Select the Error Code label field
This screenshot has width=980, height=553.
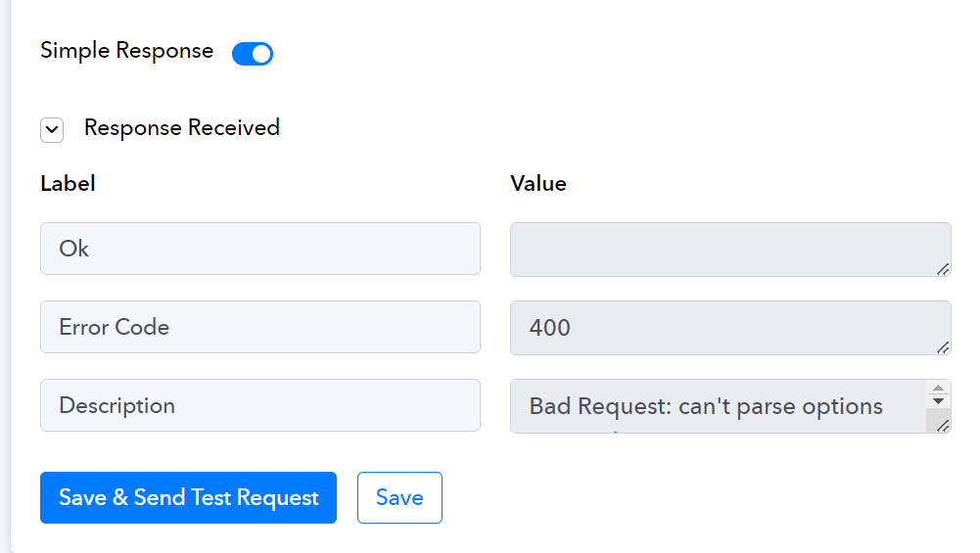pos(260,327)
